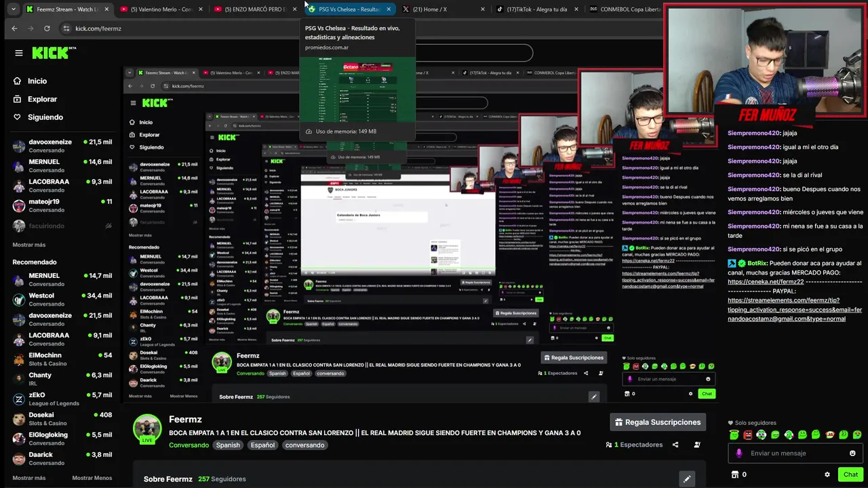Open facuiriondo offline channel
Viewport: 868px width, 488px height.
[62, 226]
